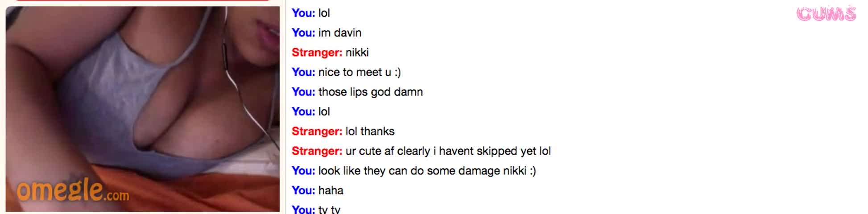This screenshot has width=868, height=214.
Task: Click the "look like they can do some damage" line
Action: [x=414, y=171]
